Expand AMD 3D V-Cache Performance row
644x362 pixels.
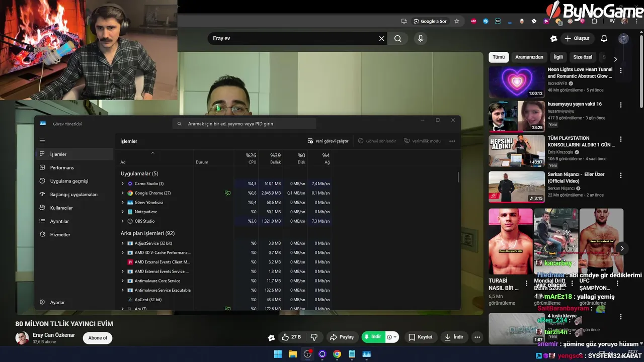(122, 252)
